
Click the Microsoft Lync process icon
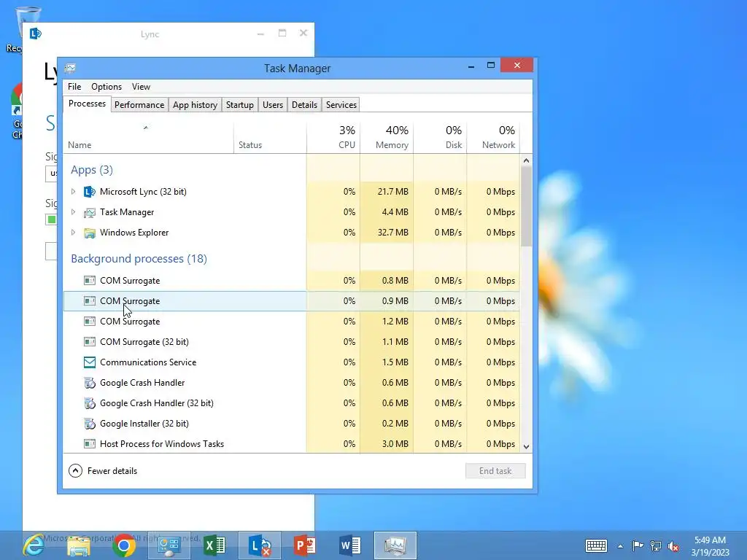(x=89, y=192)
